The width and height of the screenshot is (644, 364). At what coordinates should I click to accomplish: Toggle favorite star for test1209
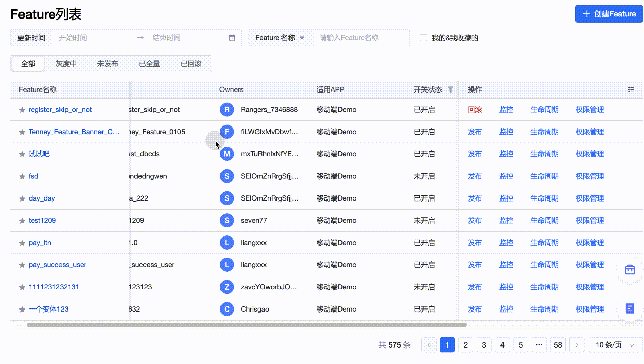click(22, 221)
